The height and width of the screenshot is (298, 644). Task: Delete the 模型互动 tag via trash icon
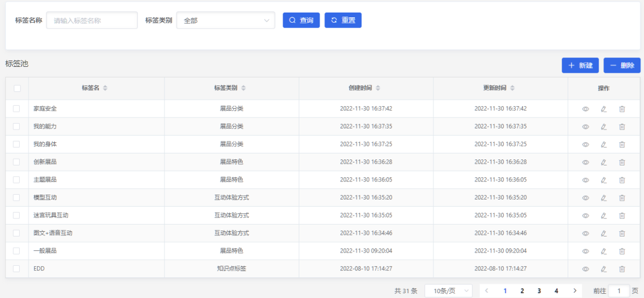622,198
